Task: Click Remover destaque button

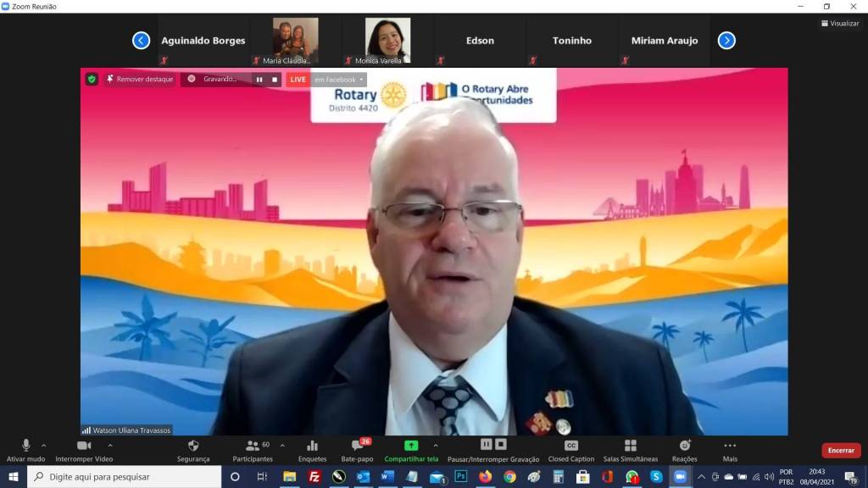Action: (x=140, y=79)
